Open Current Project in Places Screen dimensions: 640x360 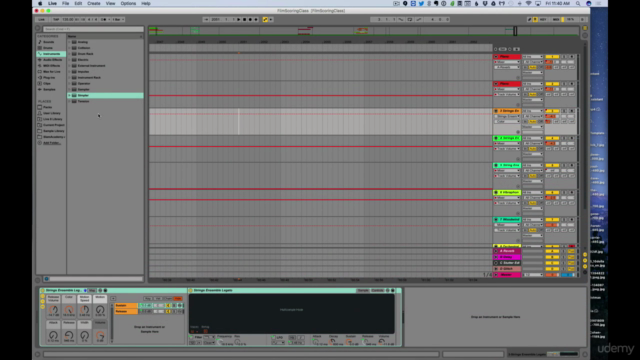coord(53,125)
